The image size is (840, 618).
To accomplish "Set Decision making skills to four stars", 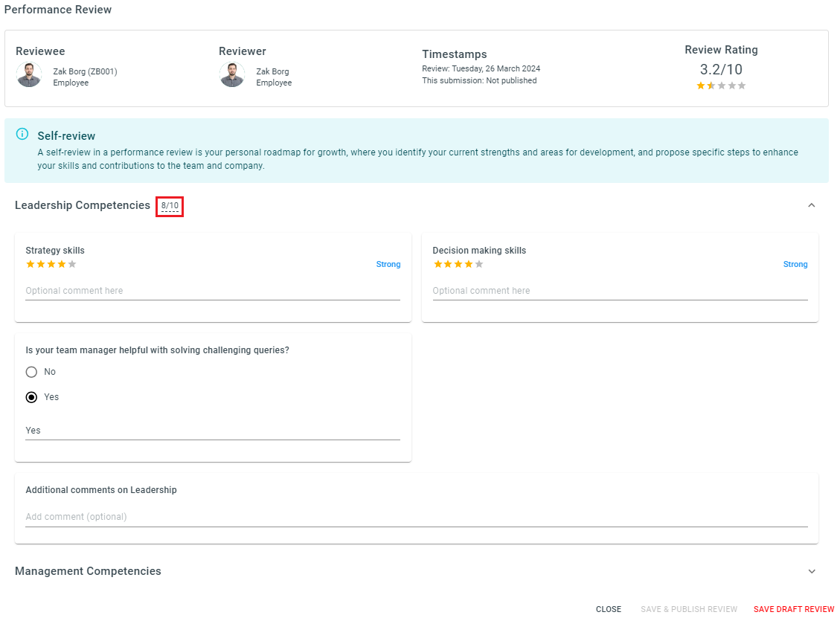I will tap(469, 264).
